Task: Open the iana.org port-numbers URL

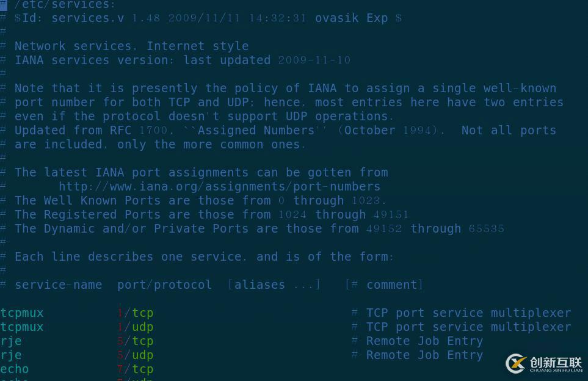Action: click(x=219, y=187)
